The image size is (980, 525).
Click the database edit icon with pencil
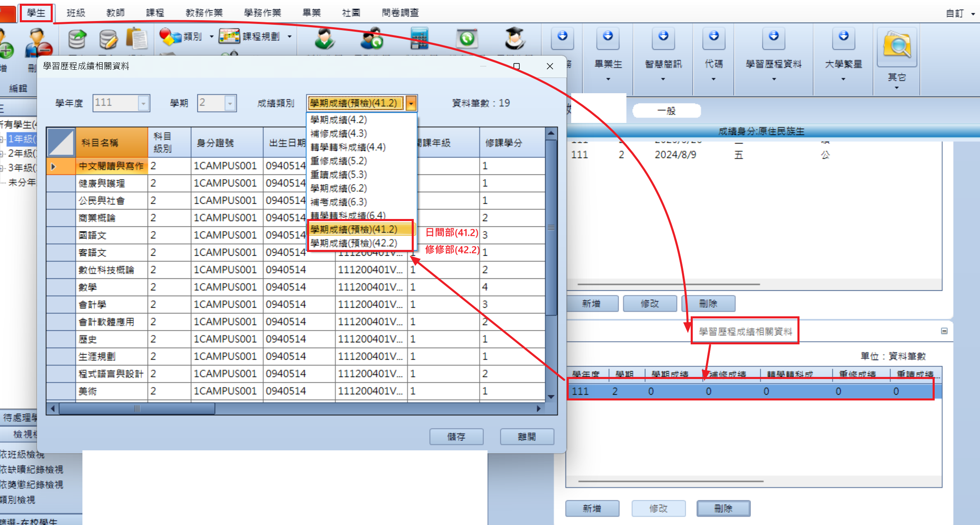(108, 40)
